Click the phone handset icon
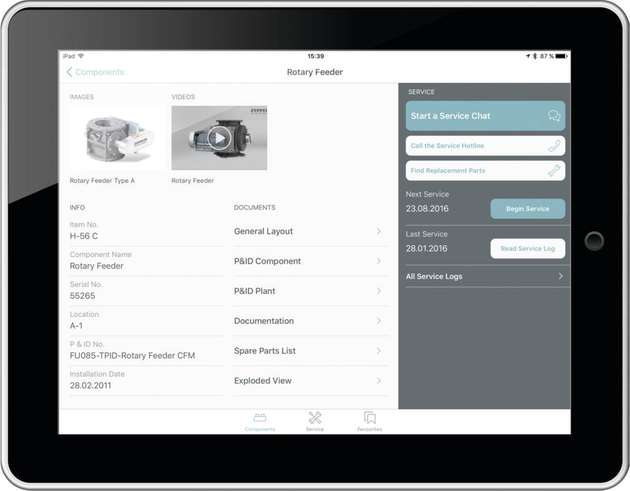The height and width of the screenshot is (491, 630). tap(554, 145)
